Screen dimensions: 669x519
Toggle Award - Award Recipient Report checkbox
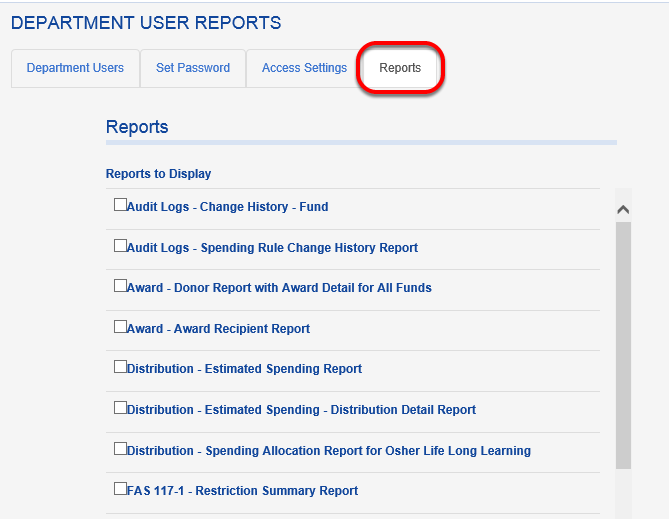point(120,327)
